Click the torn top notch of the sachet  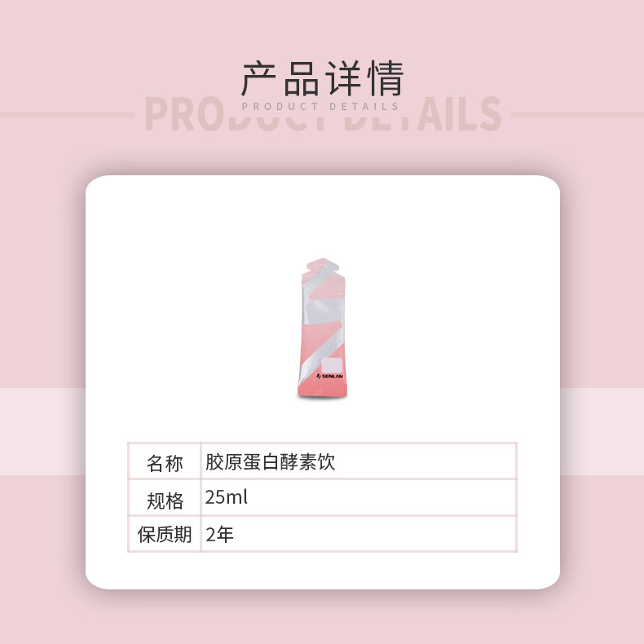(323, 266)
